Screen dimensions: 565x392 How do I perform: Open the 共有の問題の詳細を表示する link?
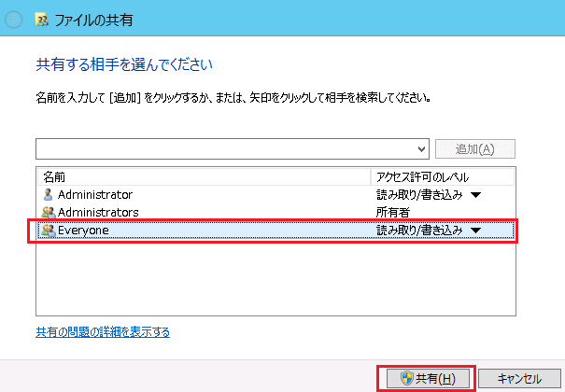tap(103, 332)
